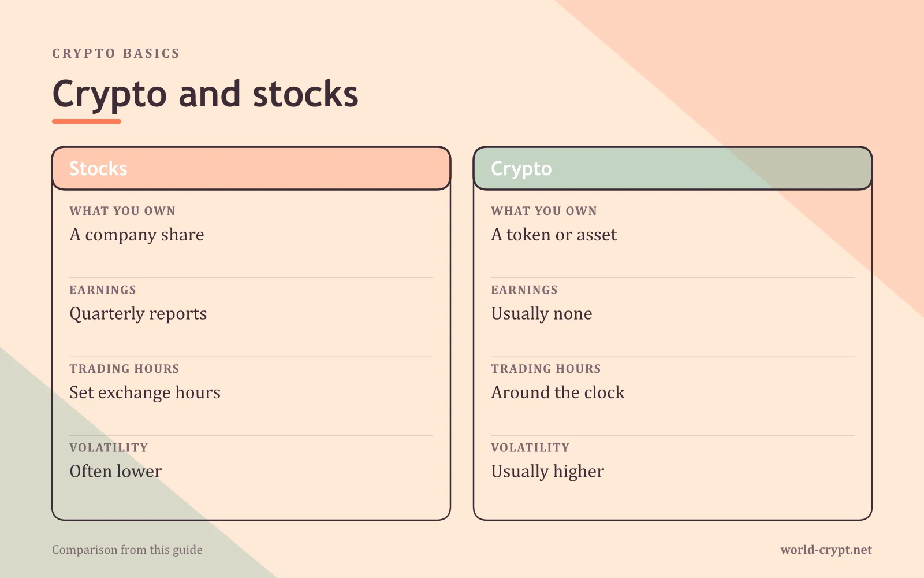Click "Usually higher" volatility value

pos(547,472)
